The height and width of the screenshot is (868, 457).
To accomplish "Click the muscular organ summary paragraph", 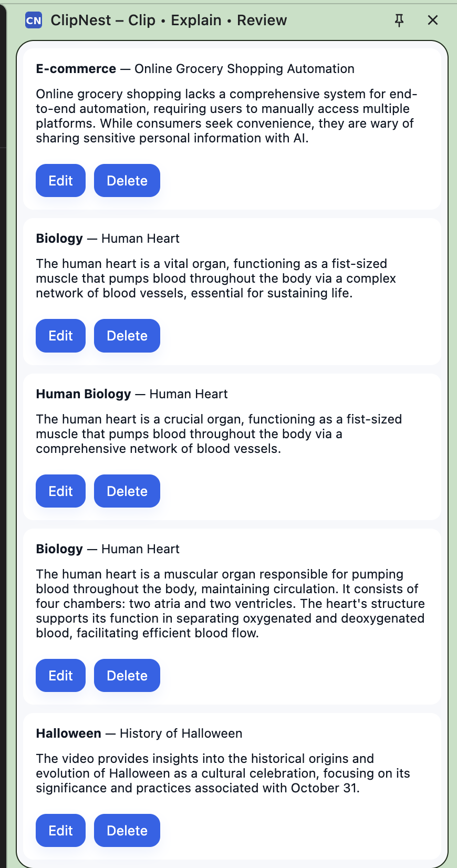I will pos(230,604).
